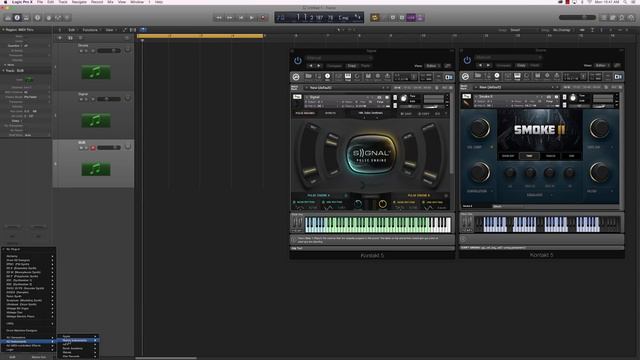
Task: Click the Duplicate Track button
Action: point(70,38)
